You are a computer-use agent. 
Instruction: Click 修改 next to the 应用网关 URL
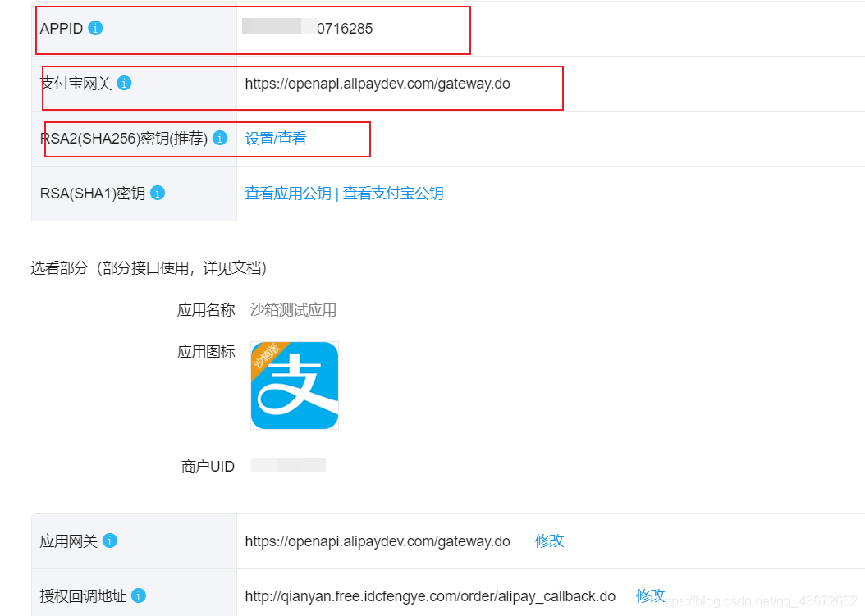tap(550, 541)
